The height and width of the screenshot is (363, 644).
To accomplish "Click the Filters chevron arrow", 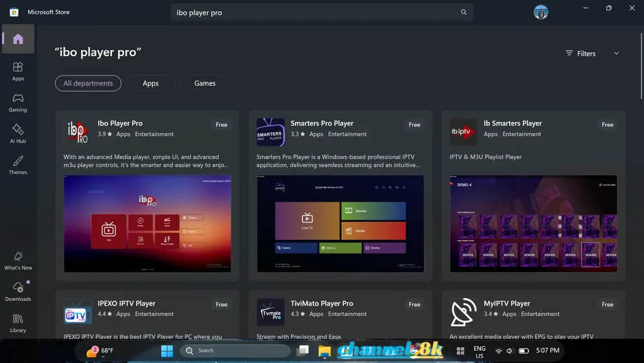I will tap(616, 54).
